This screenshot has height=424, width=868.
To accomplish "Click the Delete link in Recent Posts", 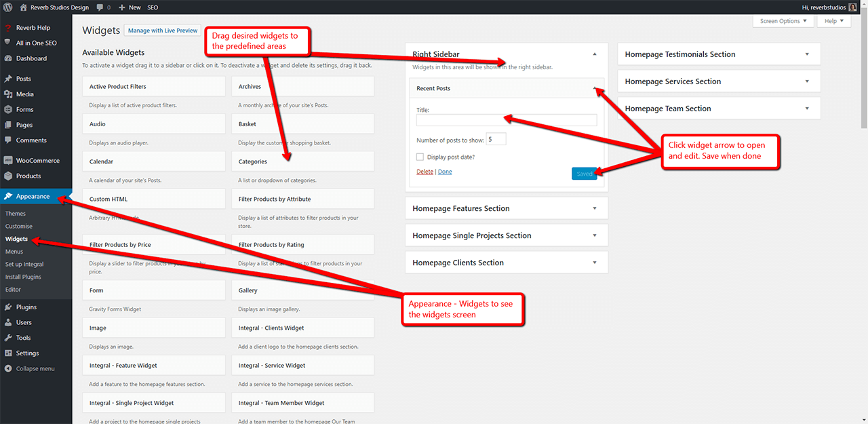I will click(425, 172).
